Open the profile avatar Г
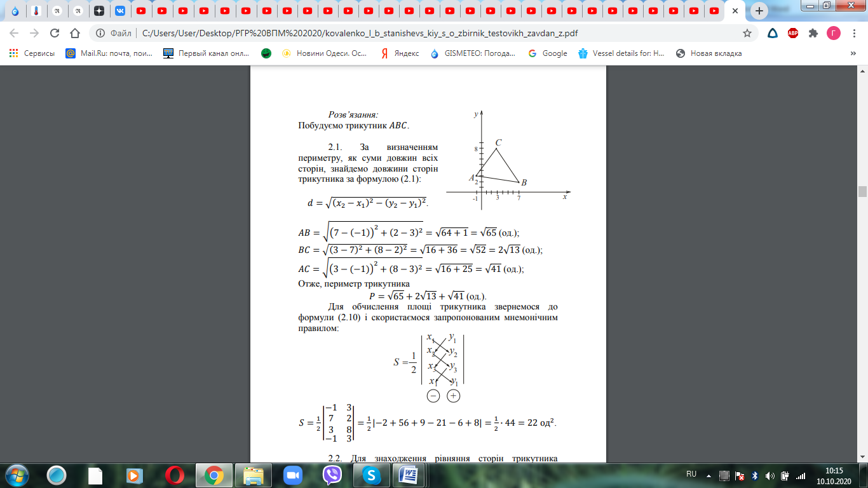868x488 pixels. coord(833,33)
